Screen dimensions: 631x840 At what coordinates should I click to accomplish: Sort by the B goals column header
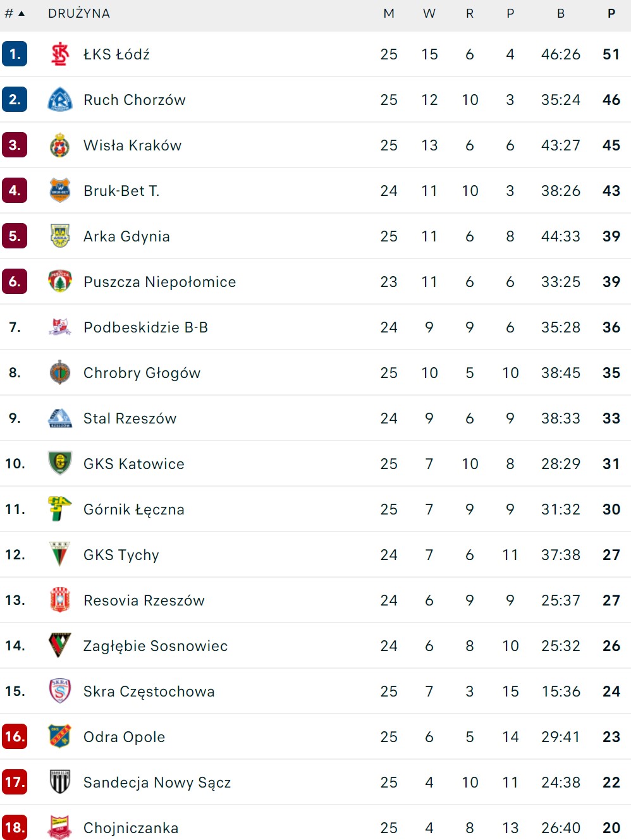click(x=561, y=13)
